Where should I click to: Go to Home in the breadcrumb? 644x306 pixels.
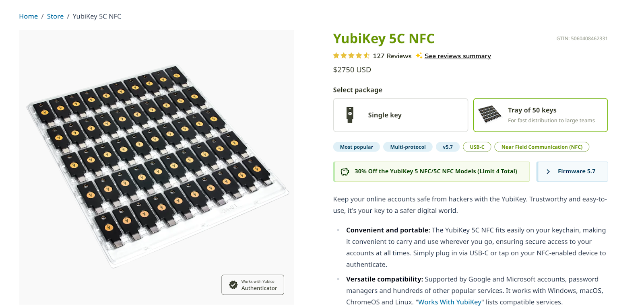point(28,16)
